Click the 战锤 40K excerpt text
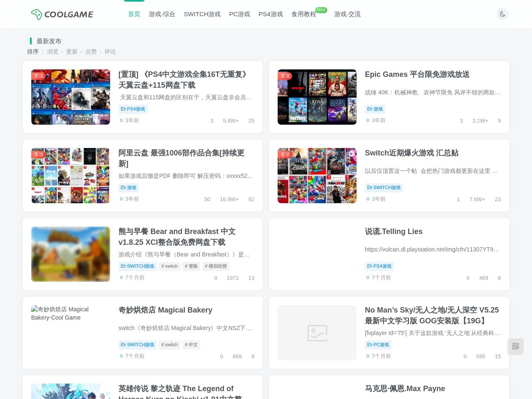The height and width of the screenshot is (399, 532). 433,92
